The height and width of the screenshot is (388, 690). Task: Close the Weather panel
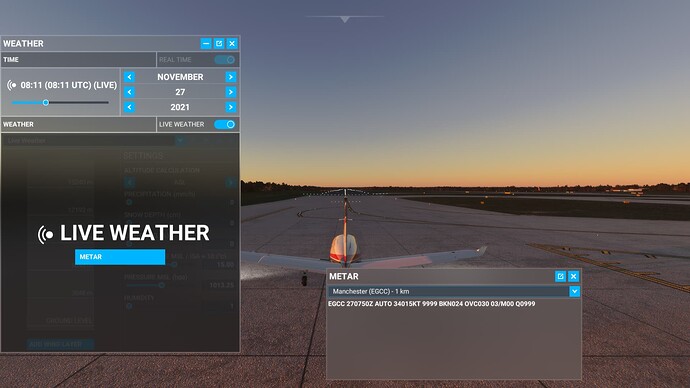(232, 44)
